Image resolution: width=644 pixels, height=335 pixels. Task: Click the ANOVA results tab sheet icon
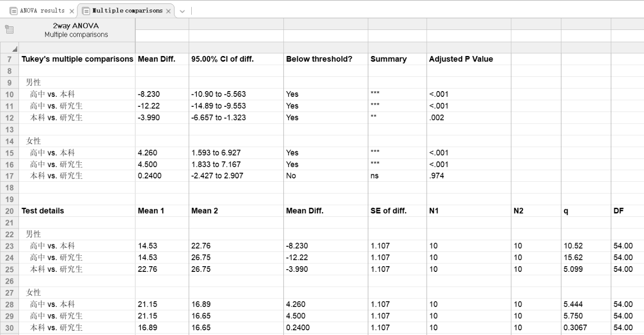[x=11, y=10]
